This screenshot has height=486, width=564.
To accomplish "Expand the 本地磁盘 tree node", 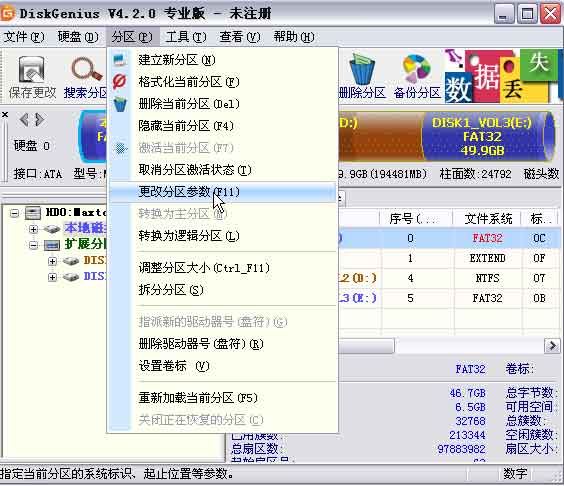I will [x=33, y=229].
